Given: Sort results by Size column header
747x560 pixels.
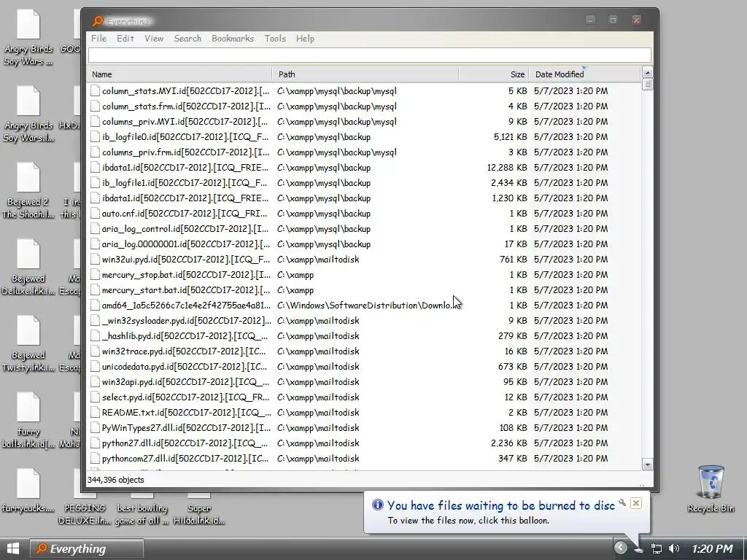Looking at the screenshot, I should [494, 74].
